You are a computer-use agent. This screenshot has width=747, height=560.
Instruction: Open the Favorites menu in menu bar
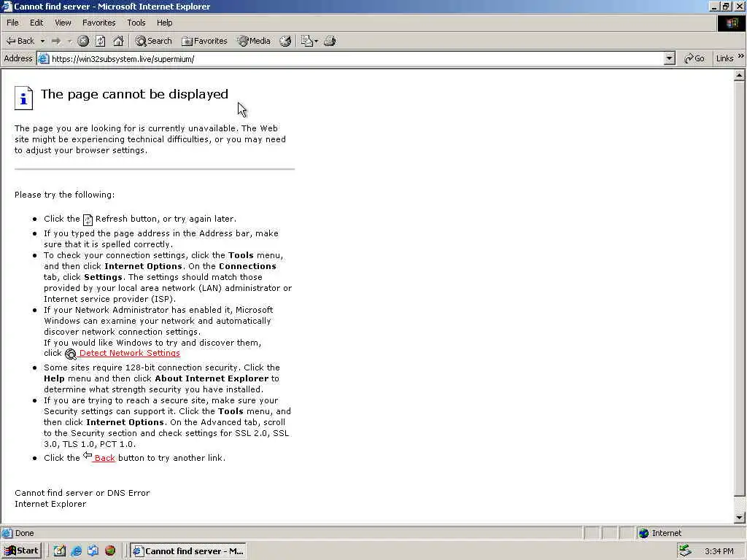point(98,23)
